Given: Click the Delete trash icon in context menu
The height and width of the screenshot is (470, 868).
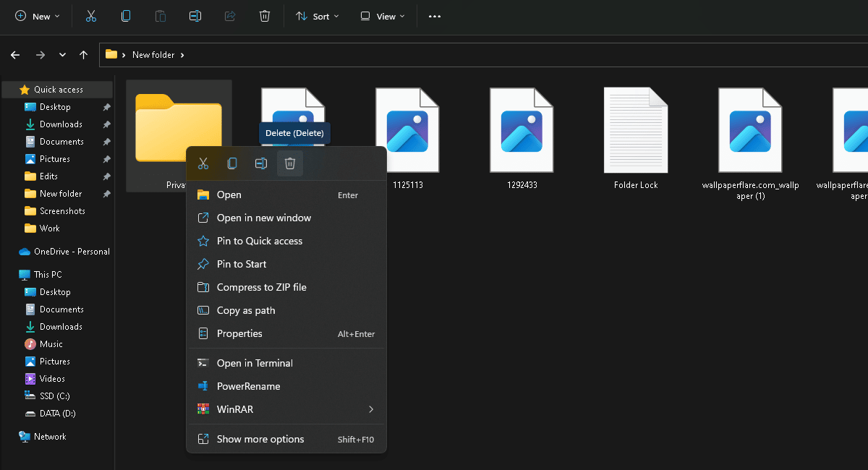Looking at the screenshot, I should 290,163.
